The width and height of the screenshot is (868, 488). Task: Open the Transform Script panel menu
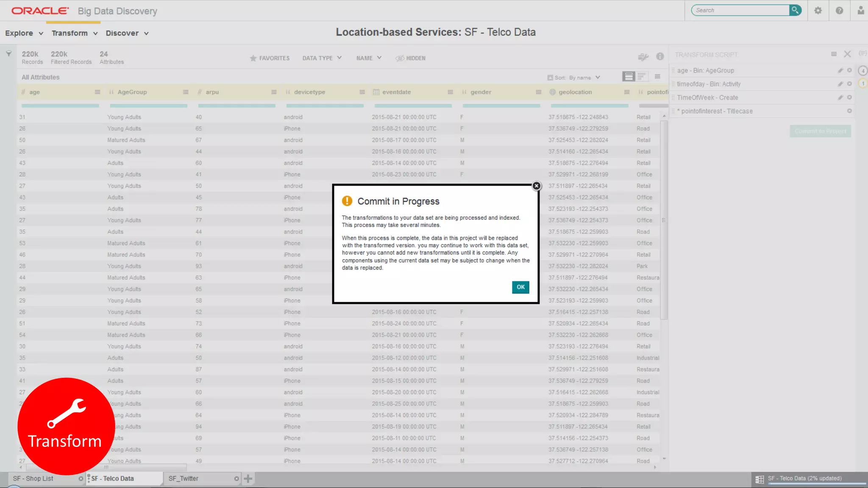(834, 54)
